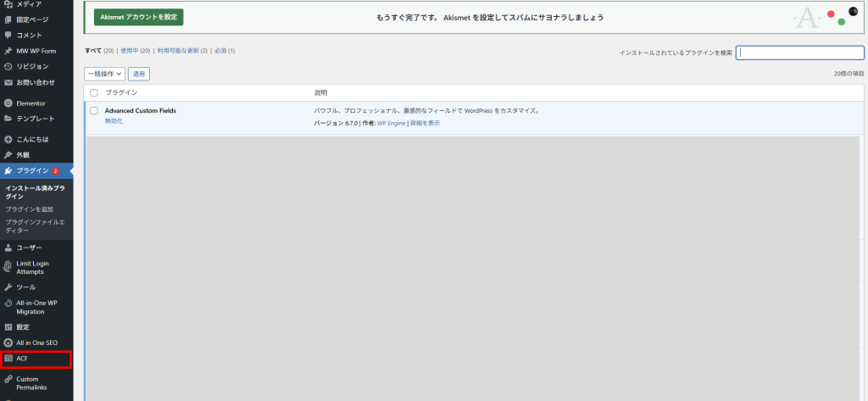Open Add Plugin submenu item
Viewport: 868px width, 401px height.
[x=30, y=209]
